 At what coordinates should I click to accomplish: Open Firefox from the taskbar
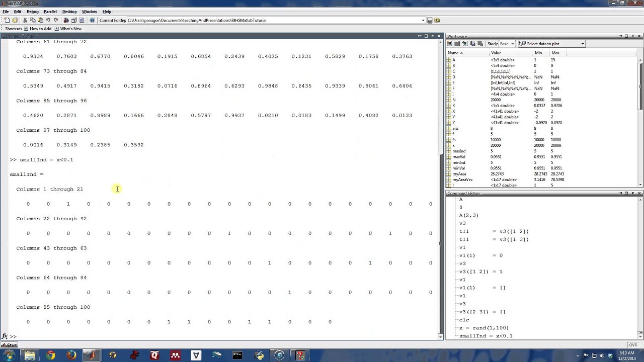(x=71, y=355)
